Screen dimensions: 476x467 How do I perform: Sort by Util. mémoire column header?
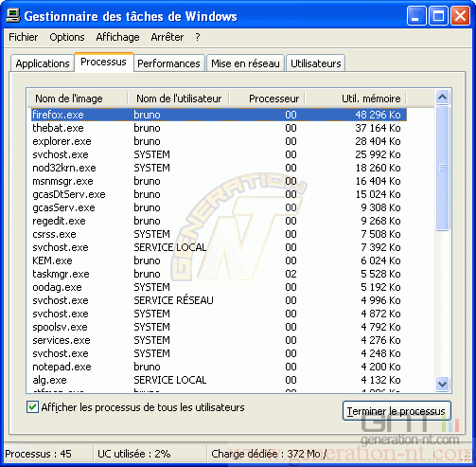(356, 99)
